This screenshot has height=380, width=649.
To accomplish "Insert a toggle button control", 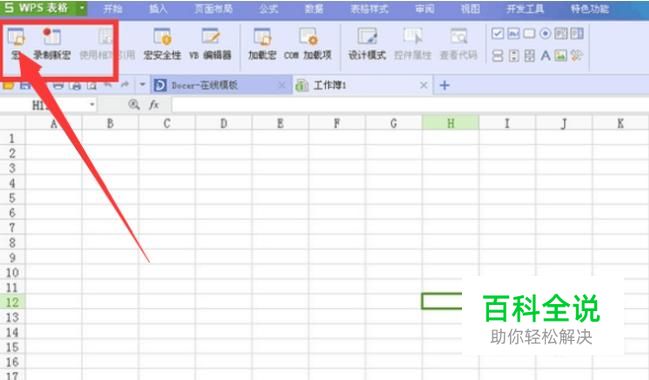I will (x=498, y=55).
